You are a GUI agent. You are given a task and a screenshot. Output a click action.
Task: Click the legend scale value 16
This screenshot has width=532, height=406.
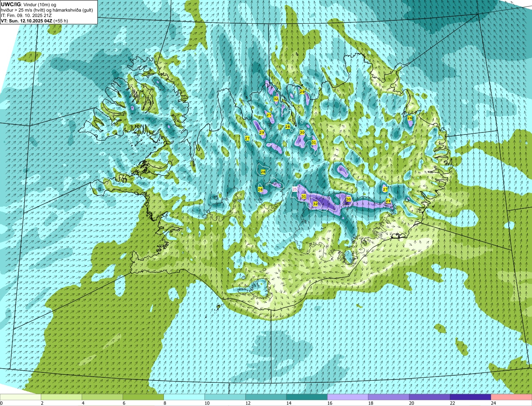pyautogui.click(x=330, y=403)
